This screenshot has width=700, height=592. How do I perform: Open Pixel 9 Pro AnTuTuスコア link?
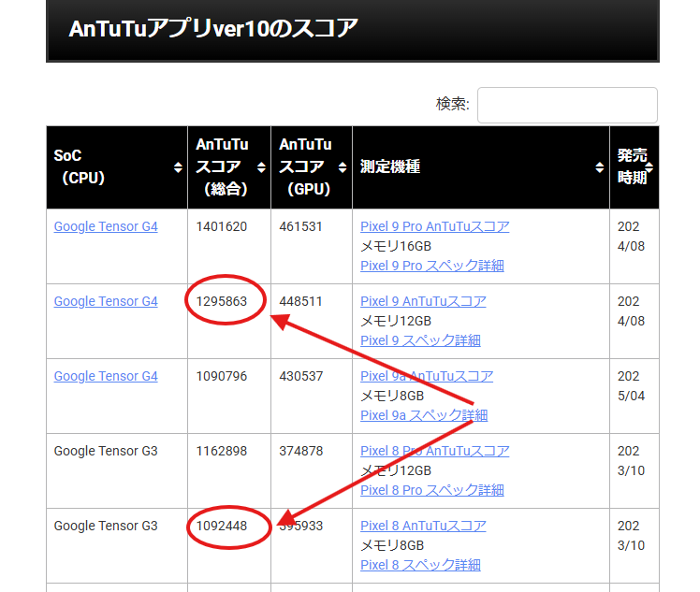pos(434,226)
